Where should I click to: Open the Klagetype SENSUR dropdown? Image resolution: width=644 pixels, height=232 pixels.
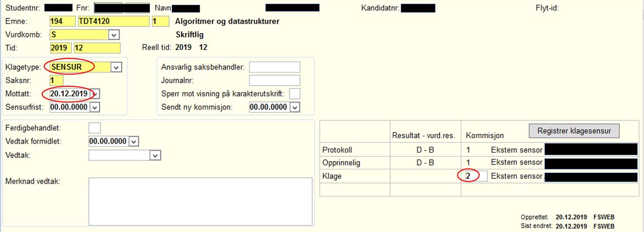click(117, 67)
